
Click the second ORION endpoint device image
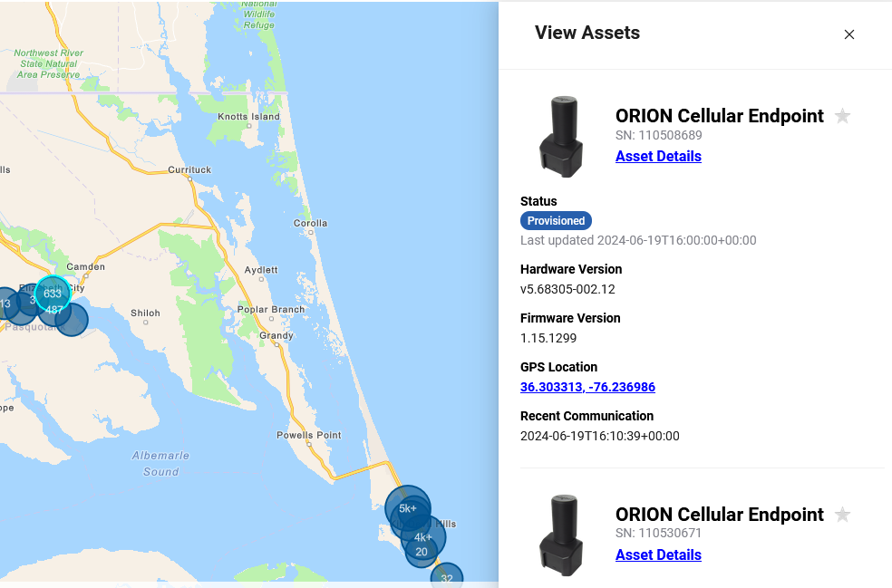(x=562, y=535)
